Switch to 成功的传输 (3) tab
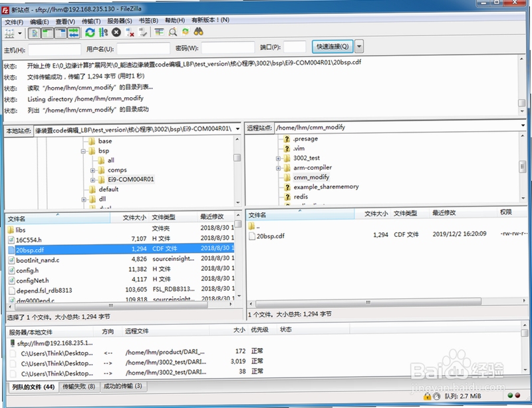532x408 pixels. tap(123, 386)
